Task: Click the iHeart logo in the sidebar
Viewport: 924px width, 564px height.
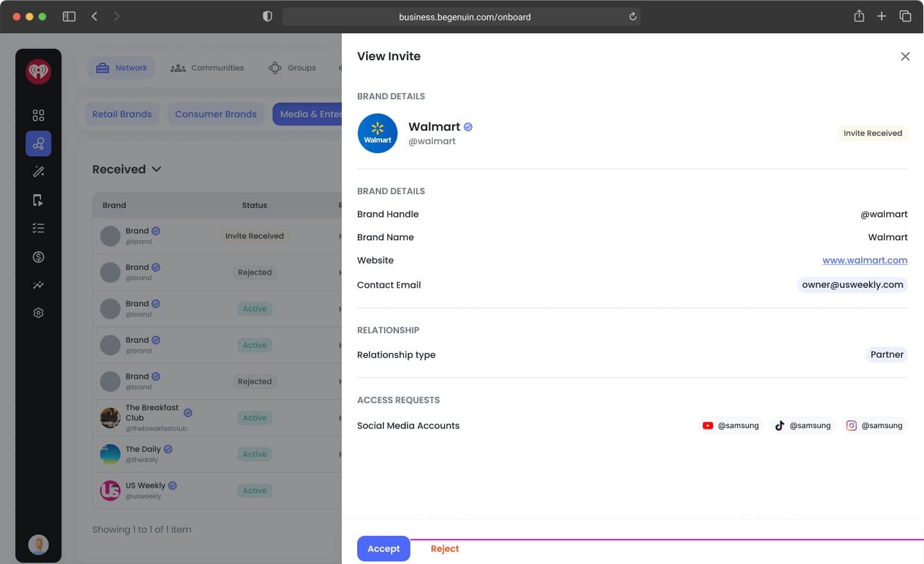Action: click(x=38, y=71)
